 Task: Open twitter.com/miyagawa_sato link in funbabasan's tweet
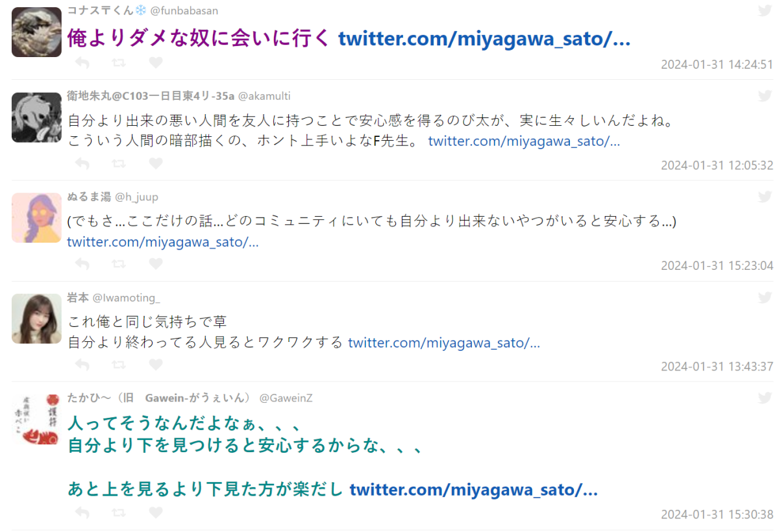point(484,39)
